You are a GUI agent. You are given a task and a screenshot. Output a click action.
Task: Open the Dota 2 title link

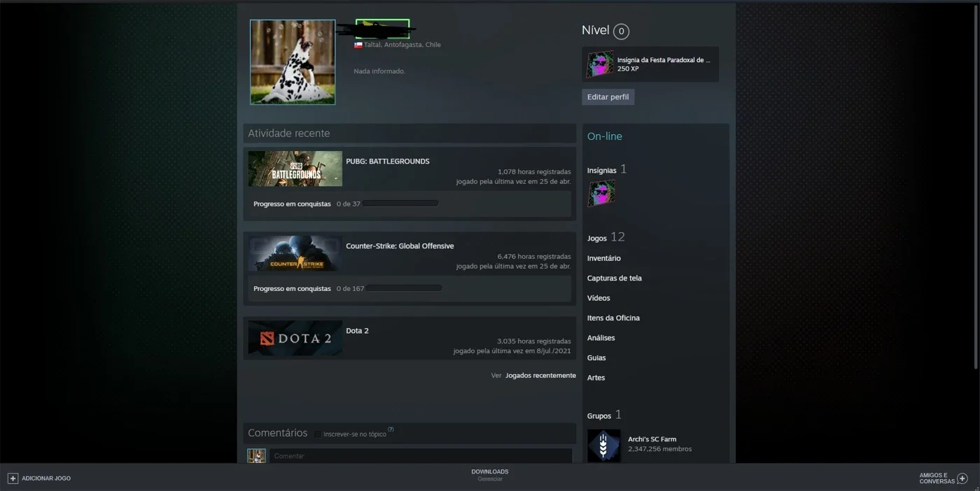tap(357, 331)
